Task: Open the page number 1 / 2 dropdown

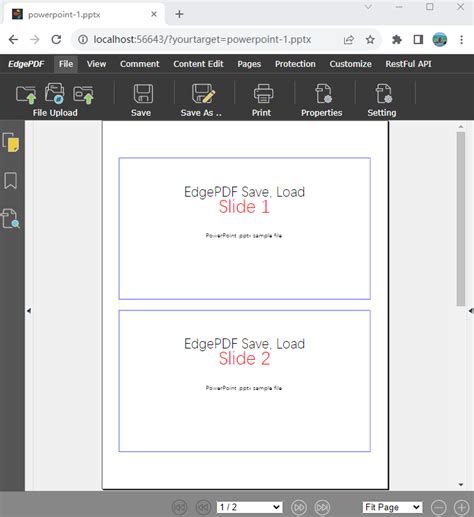Action: coord(249,507)
